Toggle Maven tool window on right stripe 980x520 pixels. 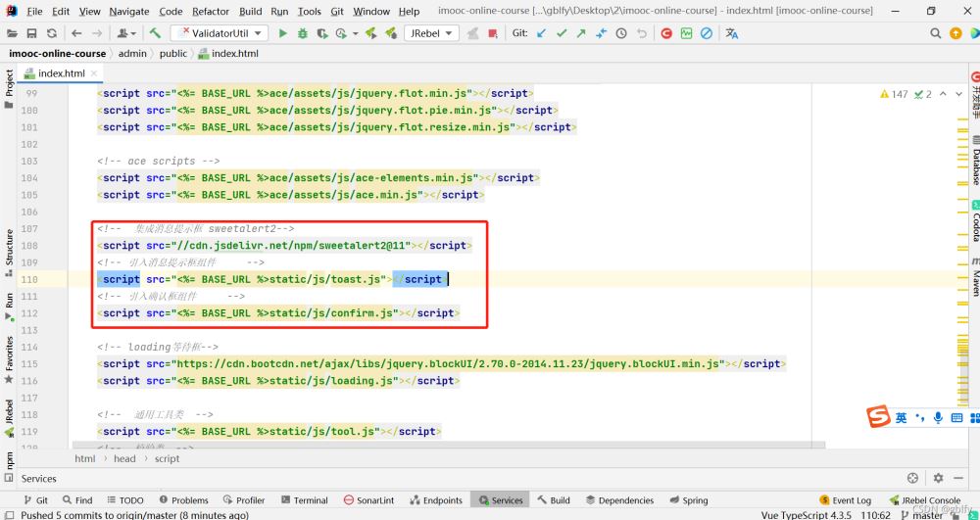coord(975,275)
